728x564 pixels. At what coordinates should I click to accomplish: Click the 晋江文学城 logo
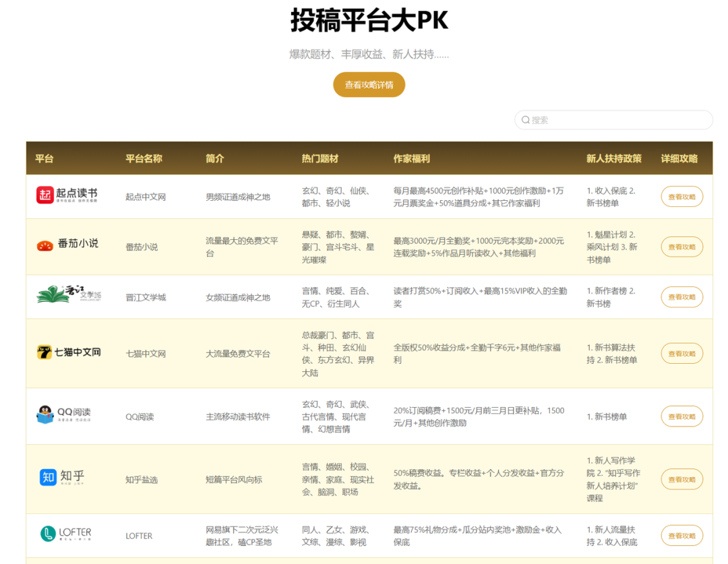[69, 294]
